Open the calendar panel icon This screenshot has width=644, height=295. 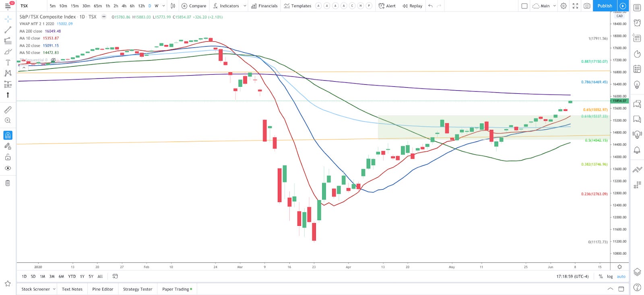pos(637,69)
